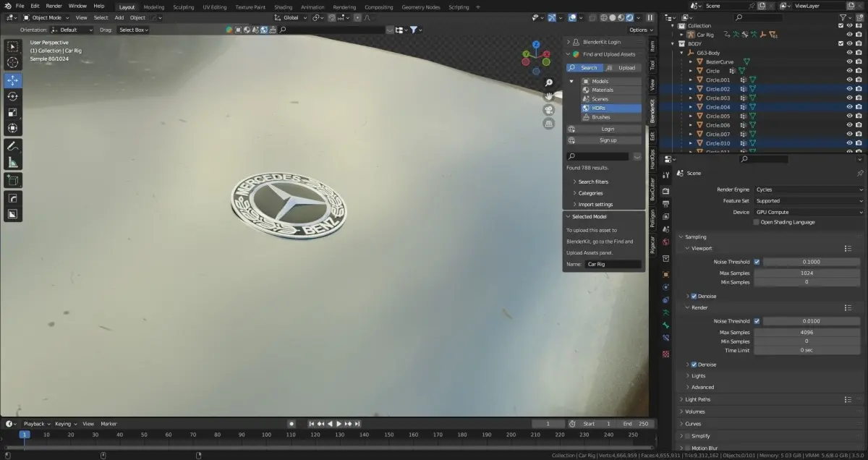Switch perspective/orthographic grid icon
Image resolution: width=868 pixels, height=460 pixels.
(549, 124)
